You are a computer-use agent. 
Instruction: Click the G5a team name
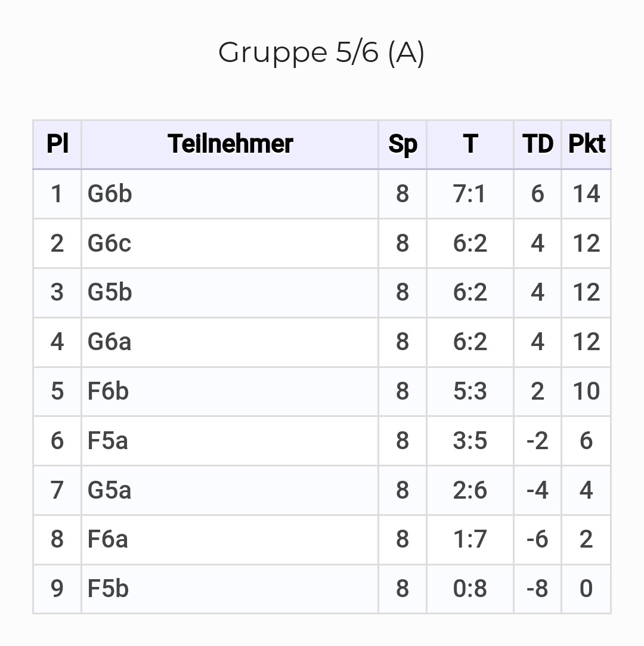click(109, 490)
